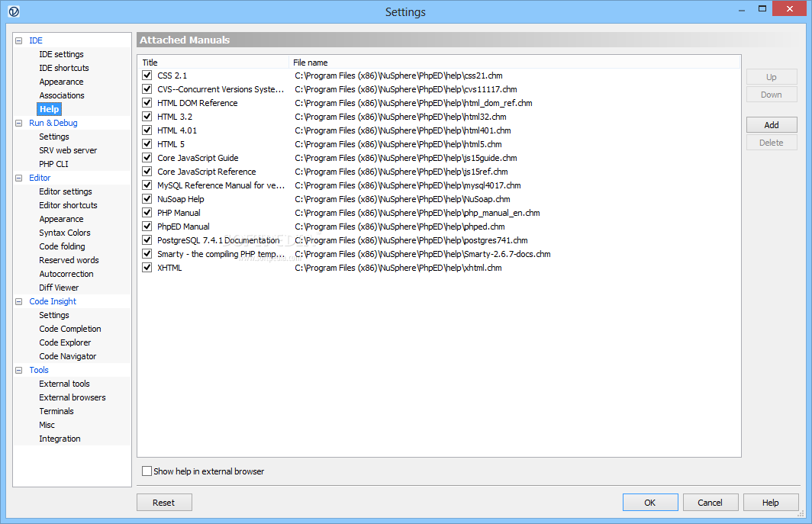The image size is (812, 524).
Task: Open the Associations page
Action: coord(62,95)
